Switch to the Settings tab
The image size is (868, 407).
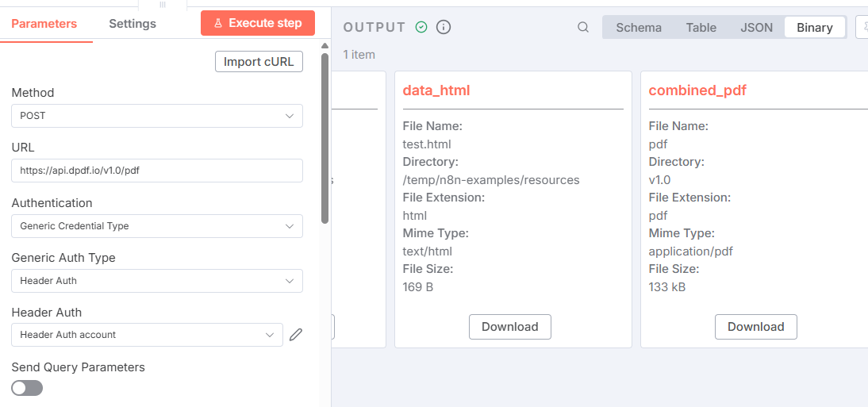point(133,23)
